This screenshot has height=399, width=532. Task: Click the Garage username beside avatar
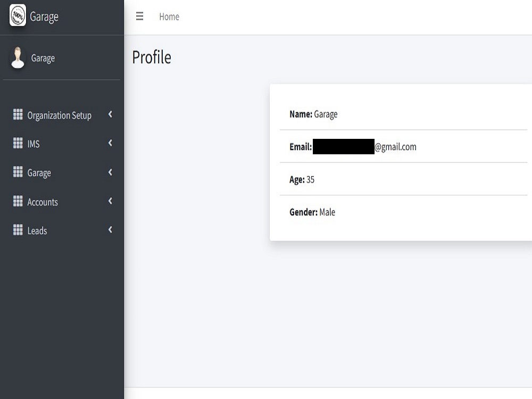pos(43,58)
